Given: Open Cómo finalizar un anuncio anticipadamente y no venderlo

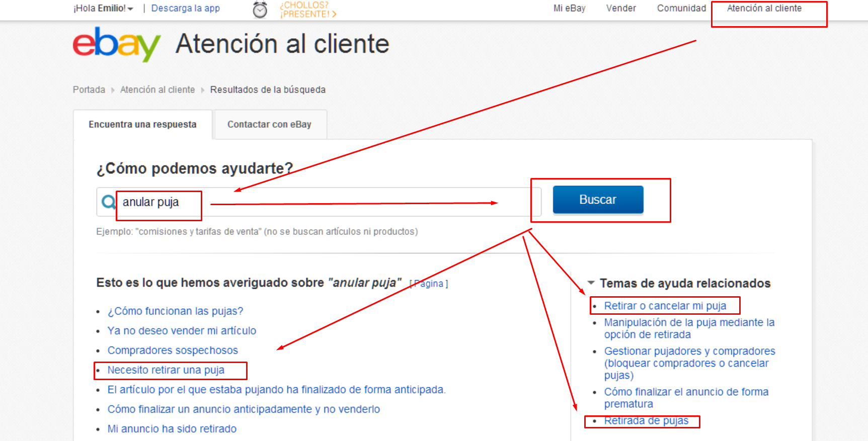Looking at the screenshot, I should (x=244, y=409).
